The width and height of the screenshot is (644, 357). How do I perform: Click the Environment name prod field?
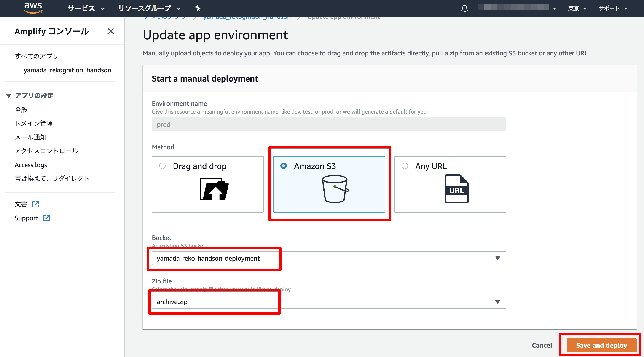pyautogui.click(x=329, y=124)
